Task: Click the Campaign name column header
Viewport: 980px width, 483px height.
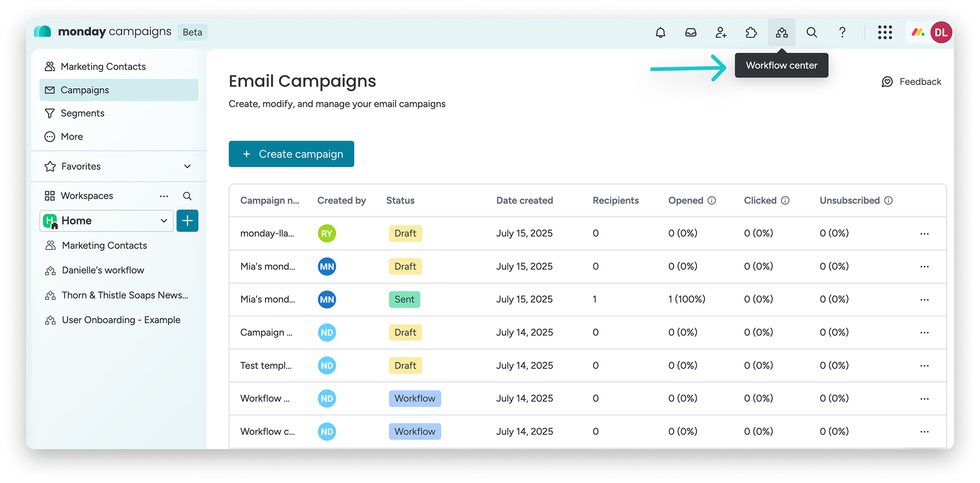Action: click(x=269, y=201)
